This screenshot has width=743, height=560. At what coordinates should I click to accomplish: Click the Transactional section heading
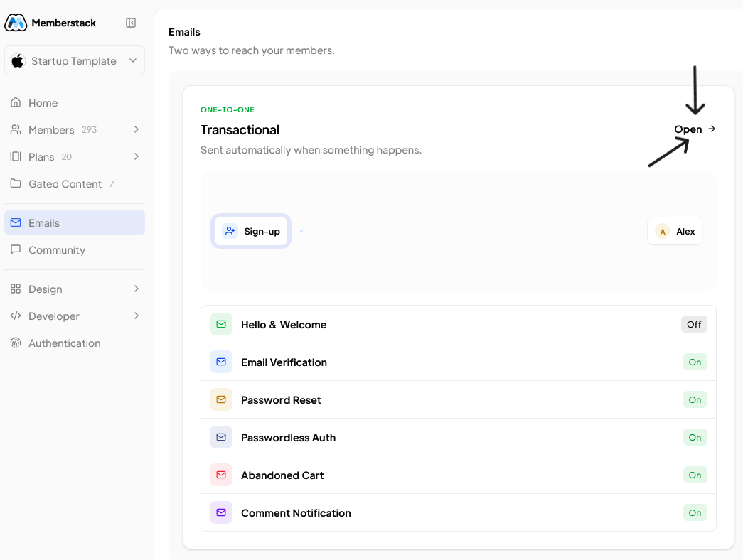pos(240,130)
